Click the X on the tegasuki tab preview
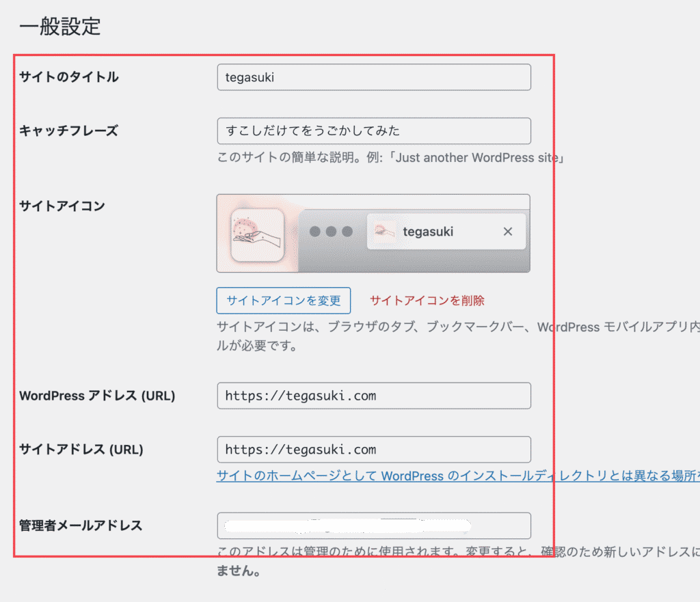Image resolution: width=700 pixels, height=602 pixels. point(507,232)
